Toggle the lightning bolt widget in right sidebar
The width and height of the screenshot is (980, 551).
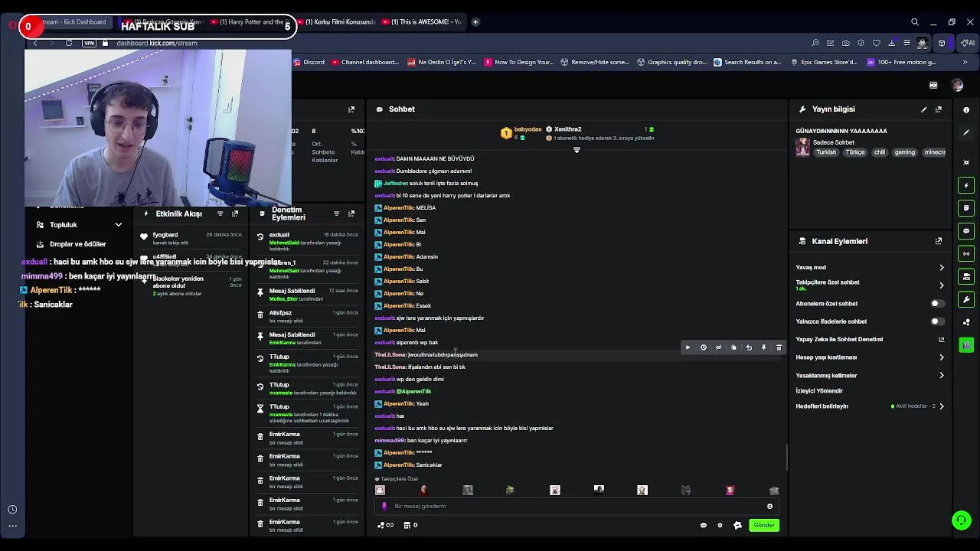tap(966, 185)
